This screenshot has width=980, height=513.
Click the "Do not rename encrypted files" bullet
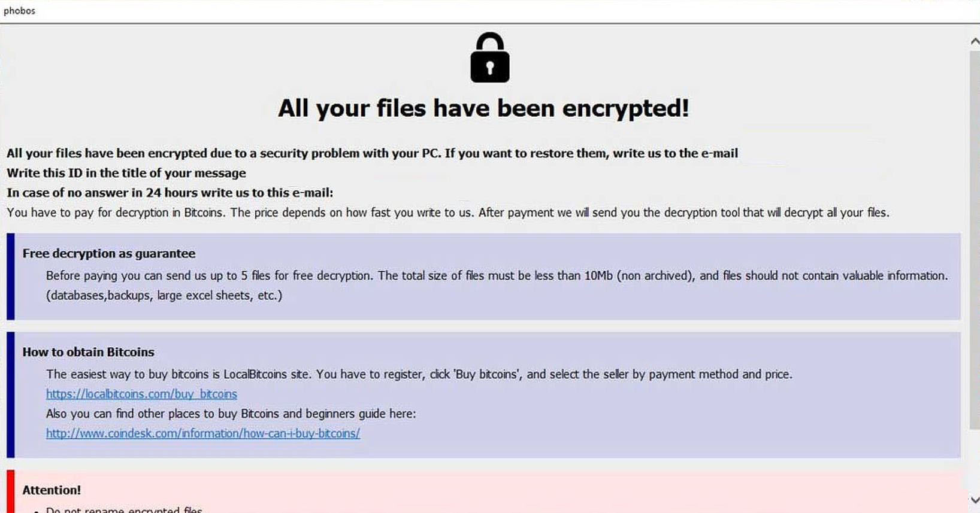124,509
